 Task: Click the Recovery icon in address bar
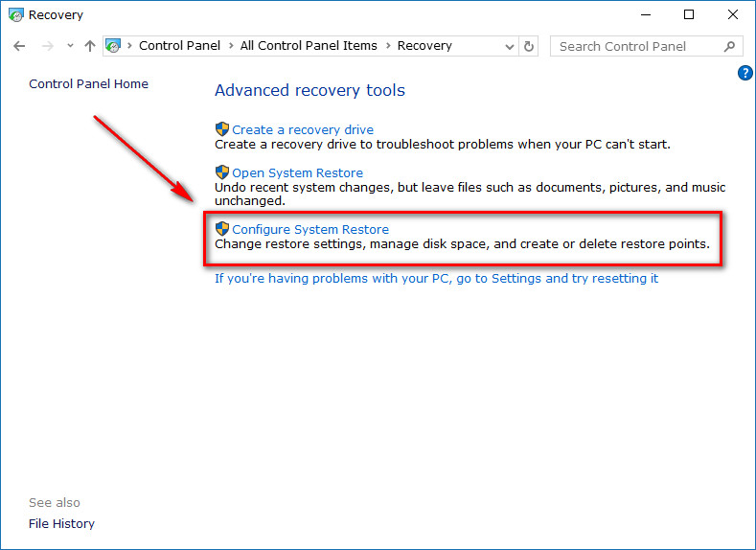[113, 46]
